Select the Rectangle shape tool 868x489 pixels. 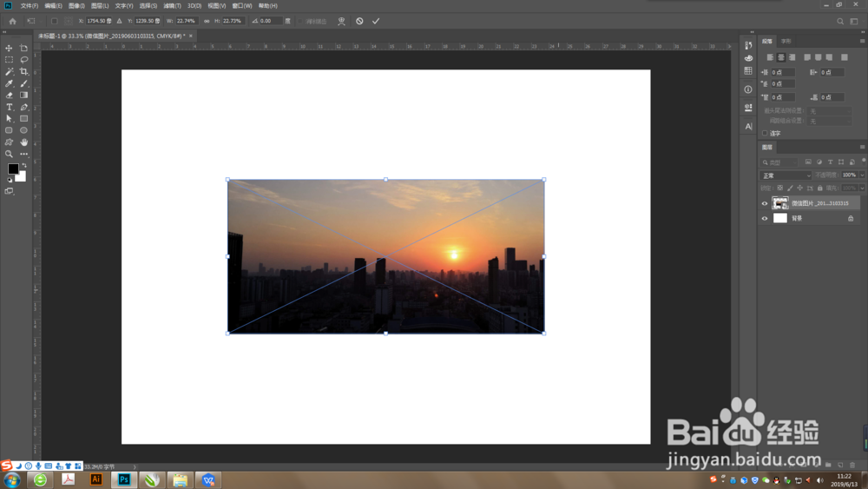[23, 118]
